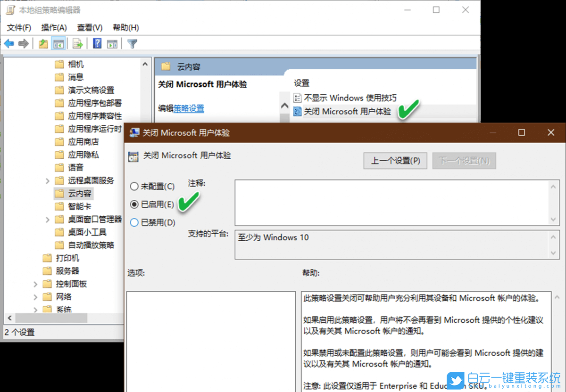Click the Back navigation arrow
The width and height of the screenshot is (566, 392).
point(9,43)
